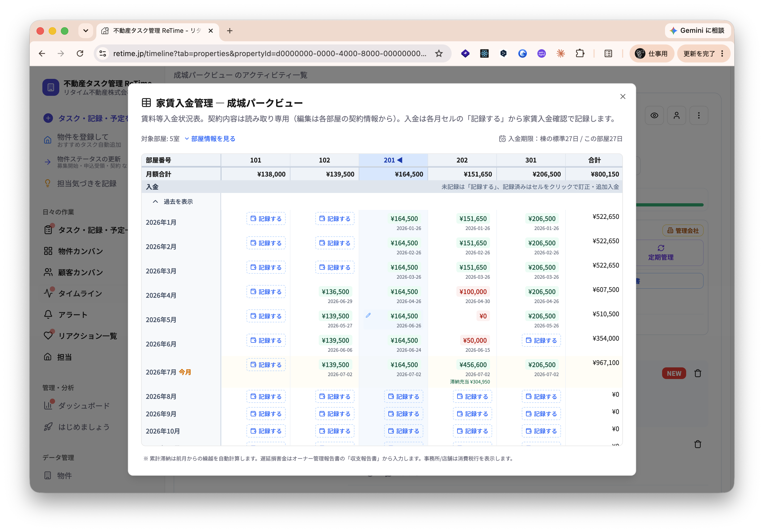Click ¥456,600 payment in 2026年7月
The image size is (764, 532).
click(473, 365)
